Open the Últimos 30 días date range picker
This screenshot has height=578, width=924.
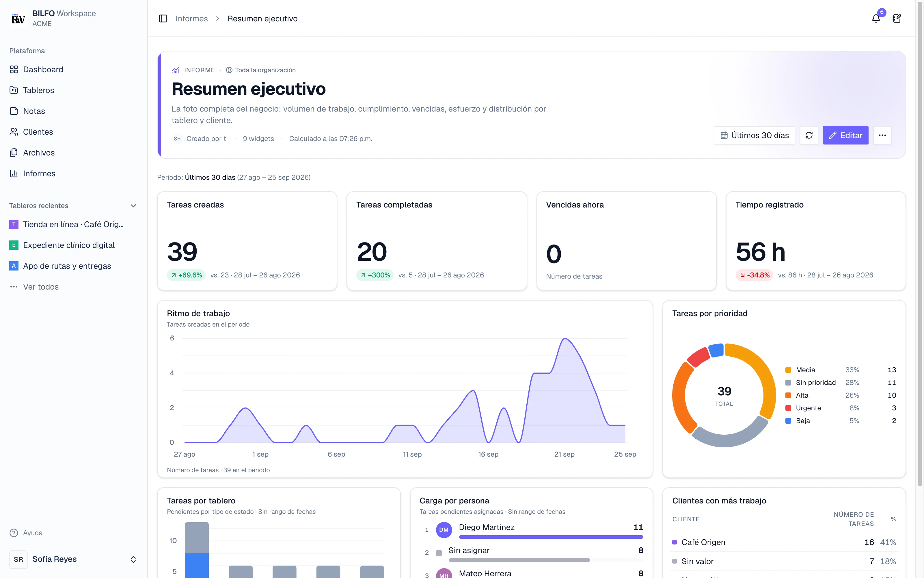(754, 135)
